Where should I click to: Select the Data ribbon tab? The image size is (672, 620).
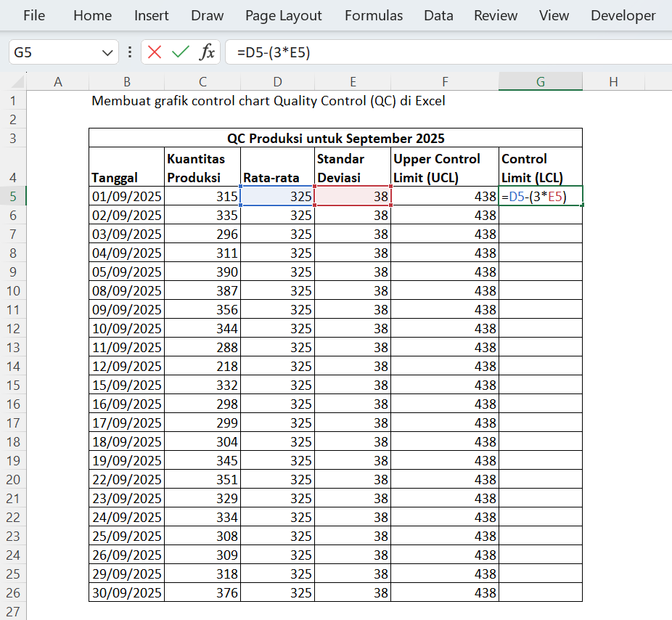(x=438, y=15)
